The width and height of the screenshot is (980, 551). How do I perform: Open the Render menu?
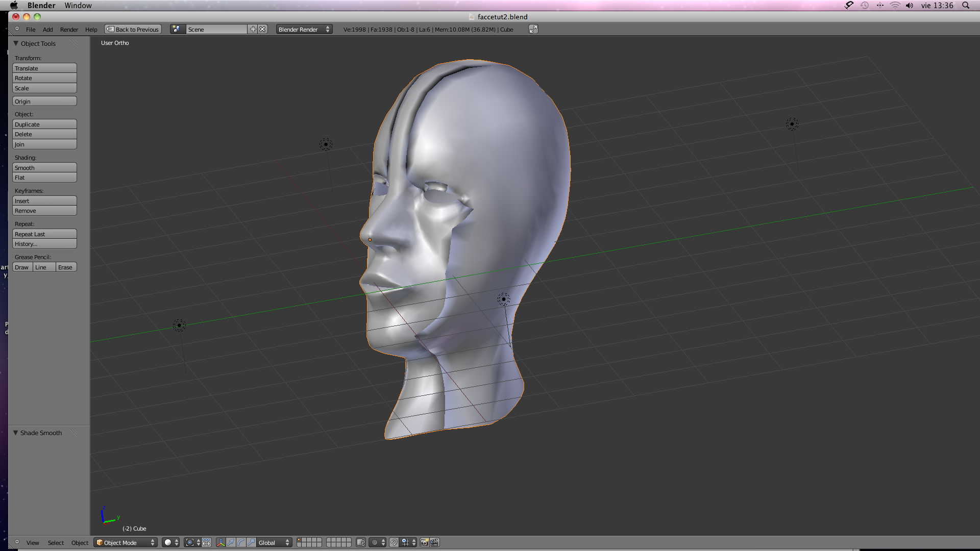(x=69, y=30)
